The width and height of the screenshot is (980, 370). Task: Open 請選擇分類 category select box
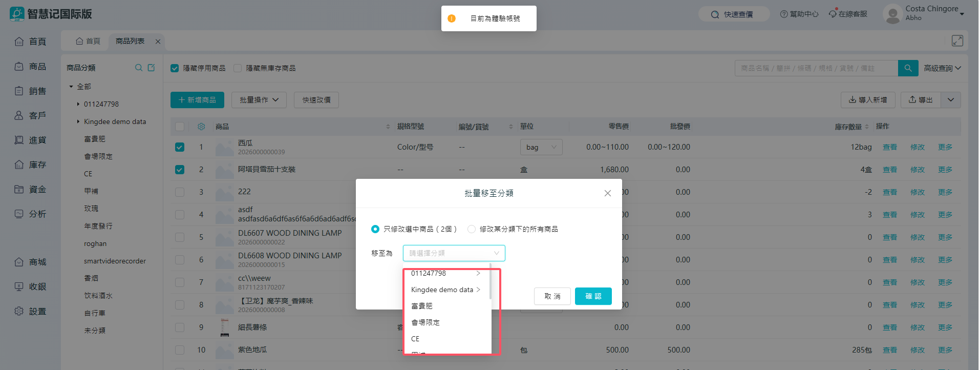(454, 253)
